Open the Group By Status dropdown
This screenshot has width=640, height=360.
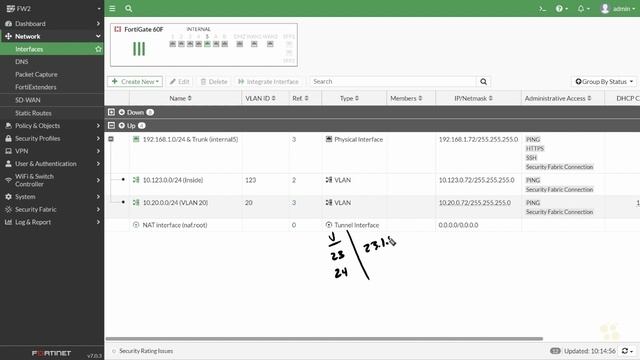(604, 82)
